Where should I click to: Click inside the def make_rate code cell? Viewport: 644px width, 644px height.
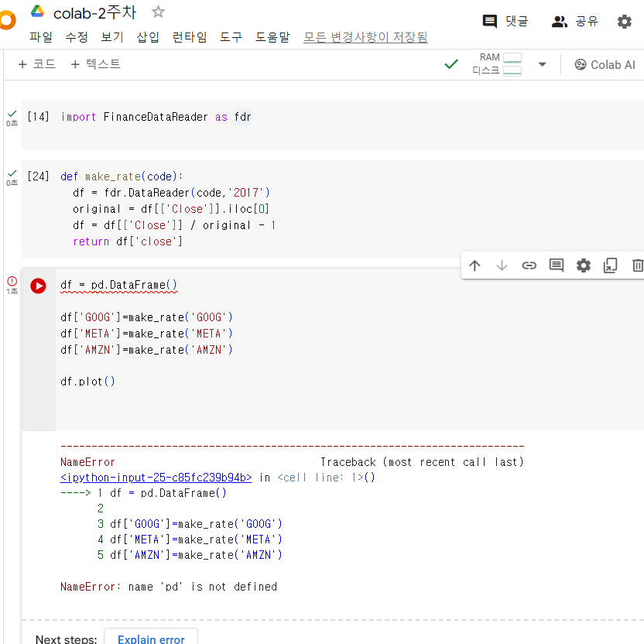click(x=333, y=209)
